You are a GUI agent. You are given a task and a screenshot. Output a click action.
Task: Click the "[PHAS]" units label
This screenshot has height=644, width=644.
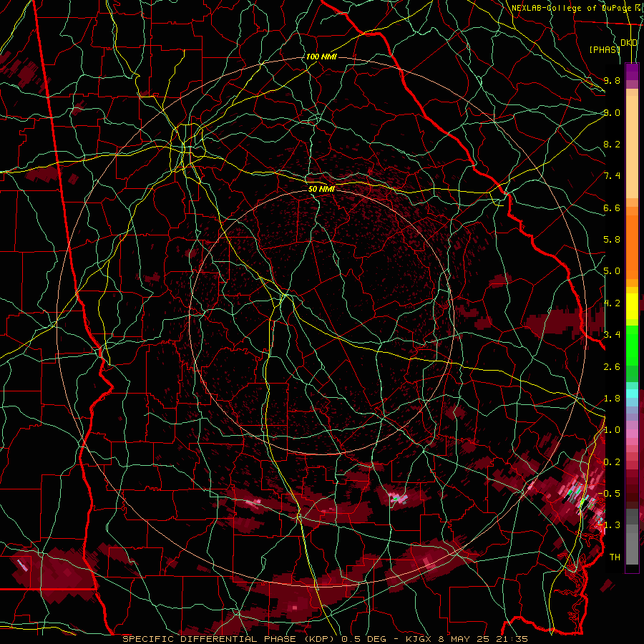[604, 49]
